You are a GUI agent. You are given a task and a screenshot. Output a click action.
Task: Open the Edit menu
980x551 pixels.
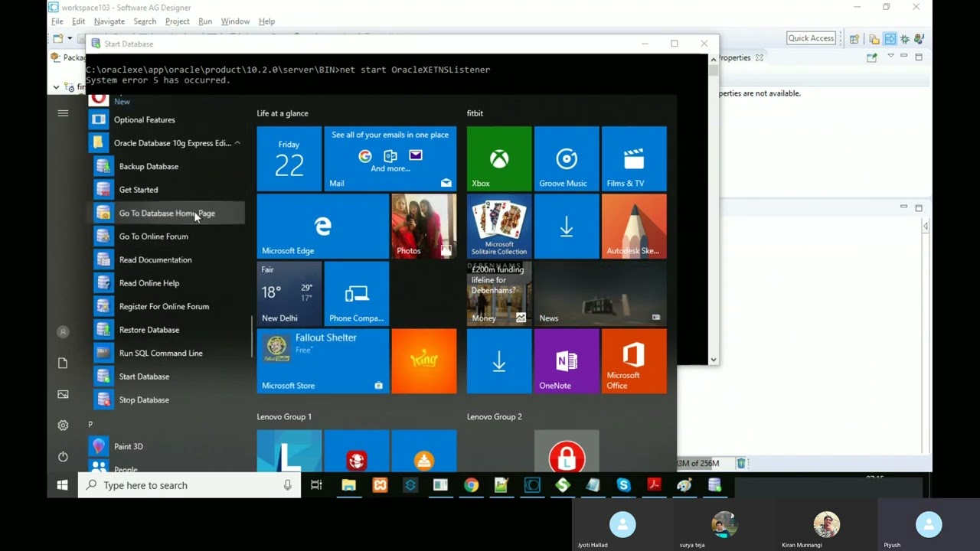click(79, 21)
